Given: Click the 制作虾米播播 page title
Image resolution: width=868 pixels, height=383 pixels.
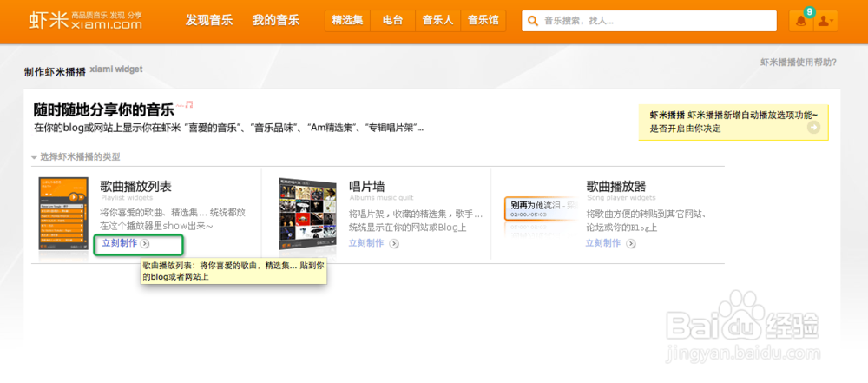Looking at the screenshot, I should tap(55, 71).
